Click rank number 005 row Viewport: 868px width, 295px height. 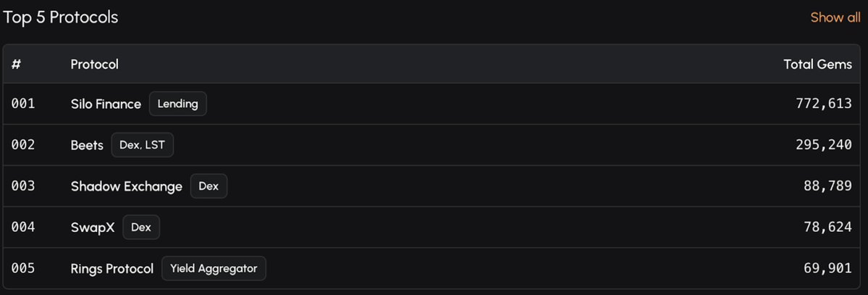coord(23,268)
